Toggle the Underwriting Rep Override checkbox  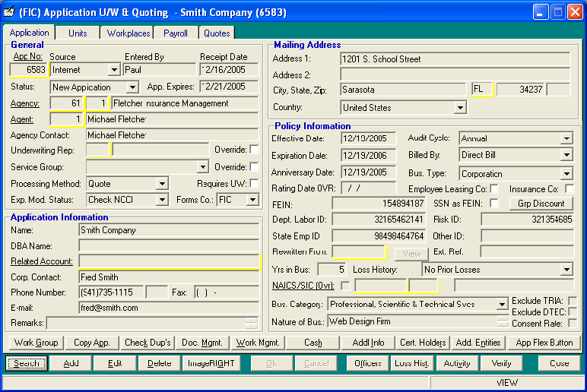point(254,150)
